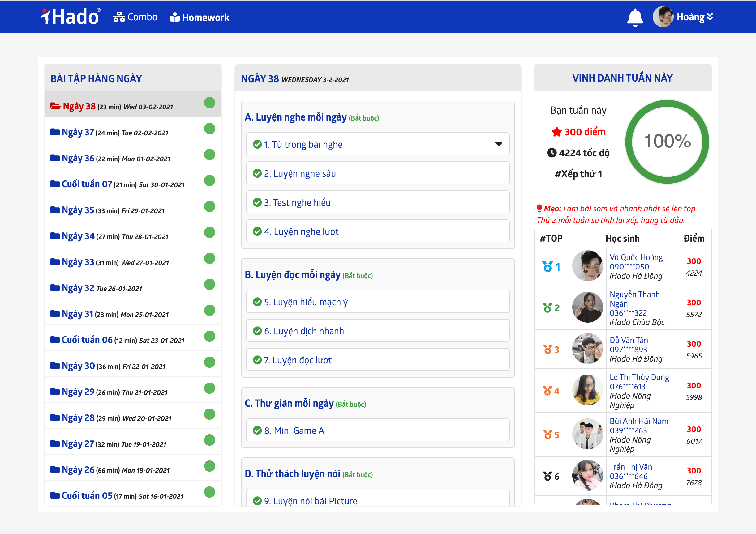The height and width of the screenshot is (534, 756).
Task: Click the folder icon for Cuối tuần 07
Action: tap(55, 184)
